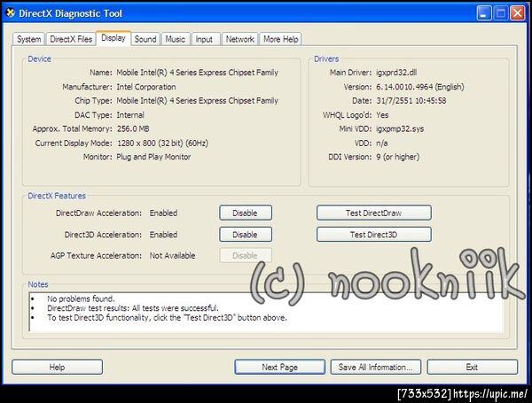Disable DirectDraw Acceleration
Viewport: 532px width, 403px height.
pyautogui.click(x=246, y=213)
